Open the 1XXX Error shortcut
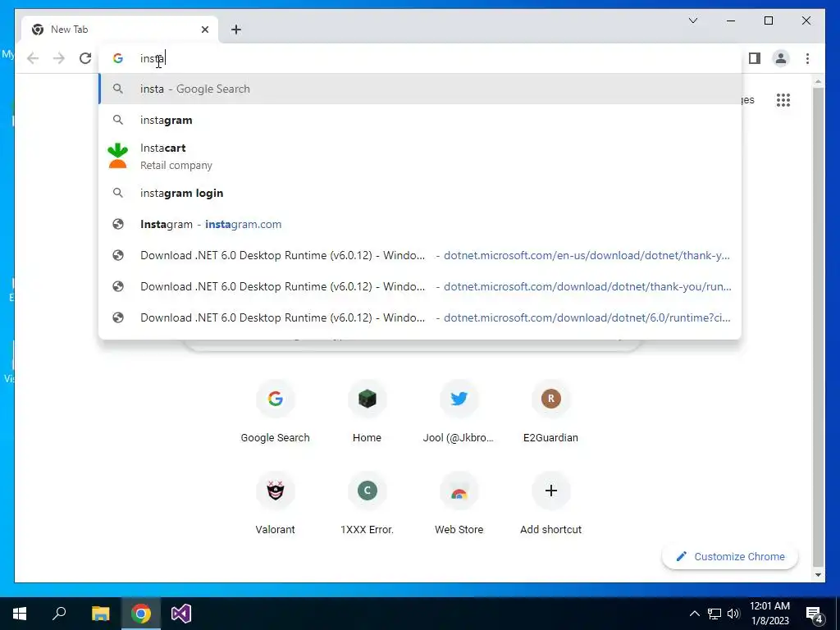 click(x=367, y=504)
